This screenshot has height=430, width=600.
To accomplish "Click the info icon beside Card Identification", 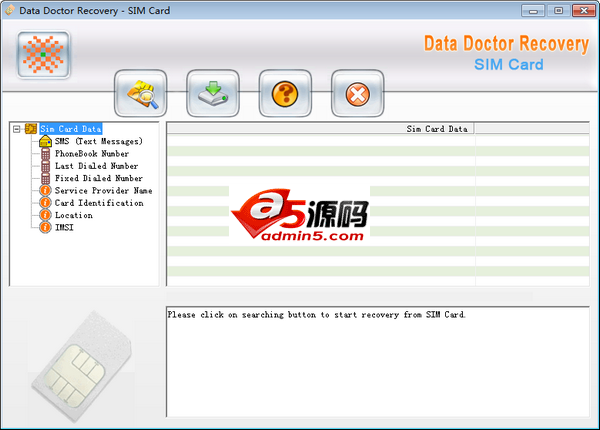I will (45, 203).
